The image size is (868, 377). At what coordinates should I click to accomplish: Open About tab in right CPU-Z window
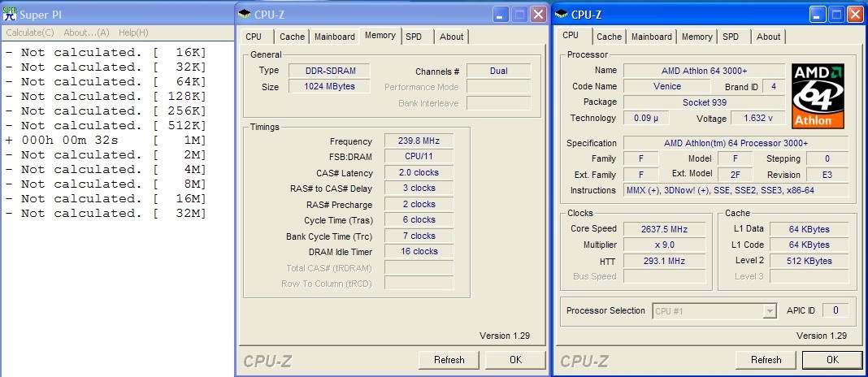point(768,37)
